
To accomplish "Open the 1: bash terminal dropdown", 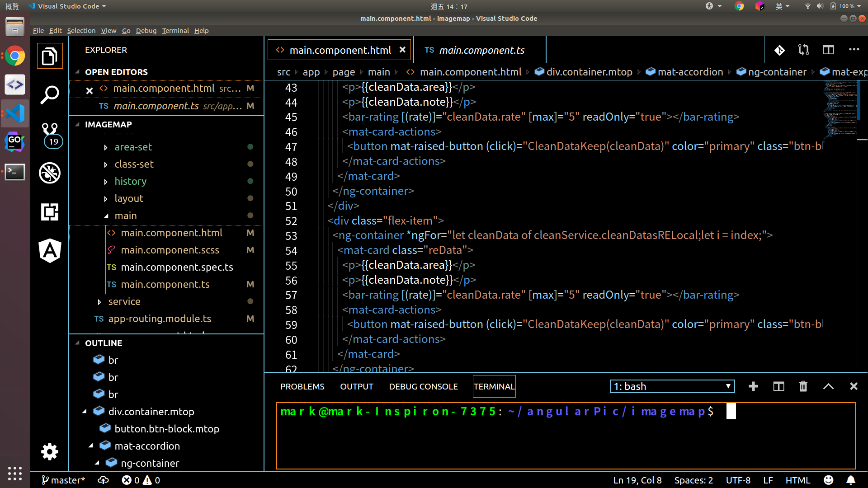I will (672, 386).
